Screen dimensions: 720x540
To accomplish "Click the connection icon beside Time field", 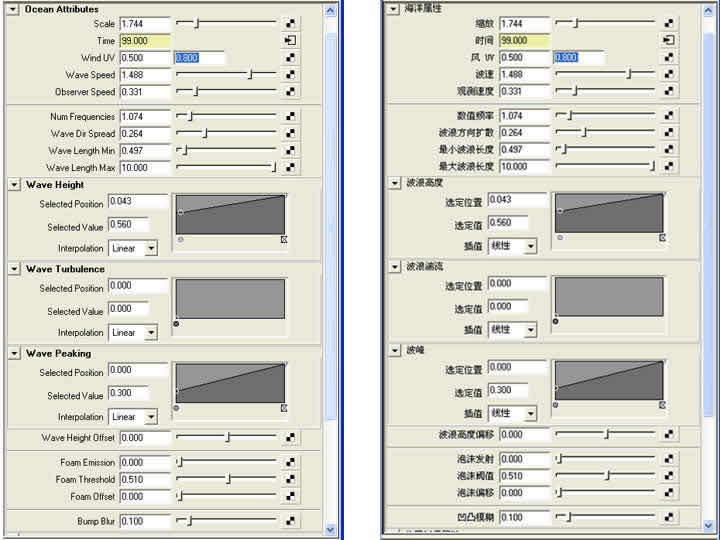I will tap(290, 40).
